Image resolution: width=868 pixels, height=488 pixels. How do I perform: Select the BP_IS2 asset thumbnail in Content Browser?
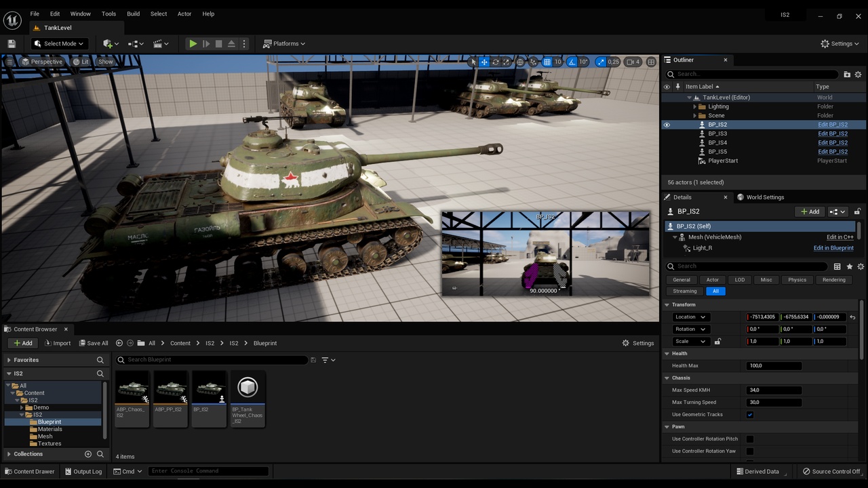click(209, 399)
